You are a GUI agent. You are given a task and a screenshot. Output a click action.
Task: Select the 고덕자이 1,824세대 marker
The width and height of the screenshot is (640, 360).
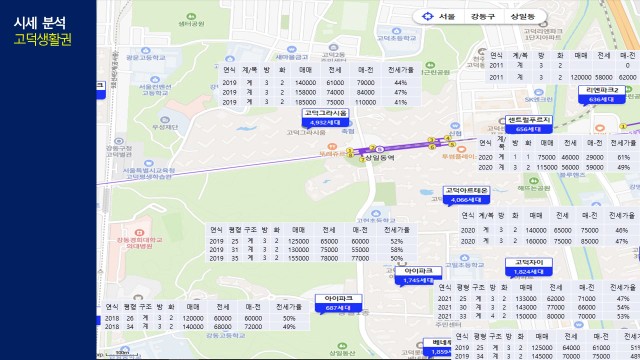(x=529, y=267)
